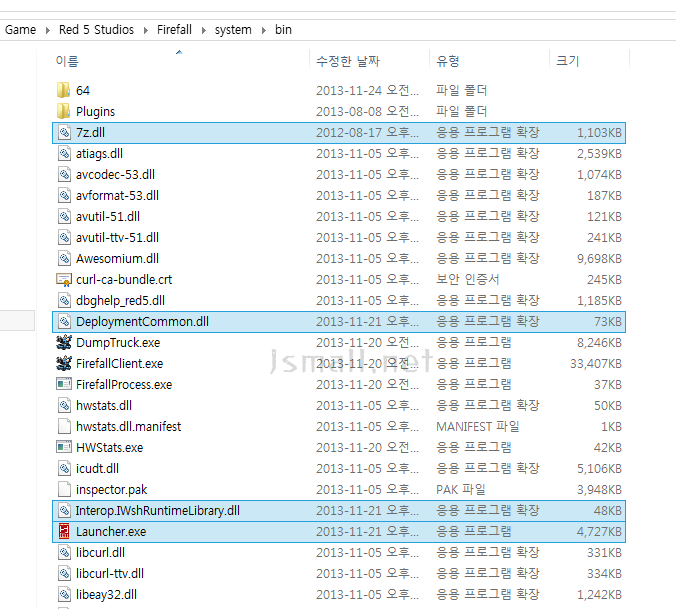The image size is (676, 609).
Task: Click the avformat-53.dll file icon
Action: tap(64, 195)
